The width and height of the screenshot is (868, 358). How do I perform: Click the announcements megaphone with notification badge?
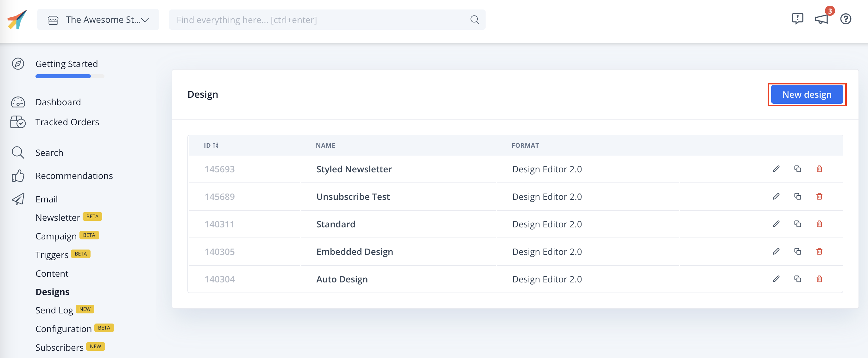pos(821,19)
